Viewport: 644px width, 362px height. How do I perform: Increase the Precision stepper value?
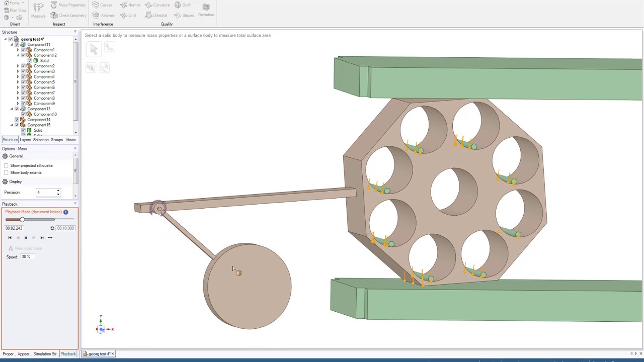click(58, 191)
